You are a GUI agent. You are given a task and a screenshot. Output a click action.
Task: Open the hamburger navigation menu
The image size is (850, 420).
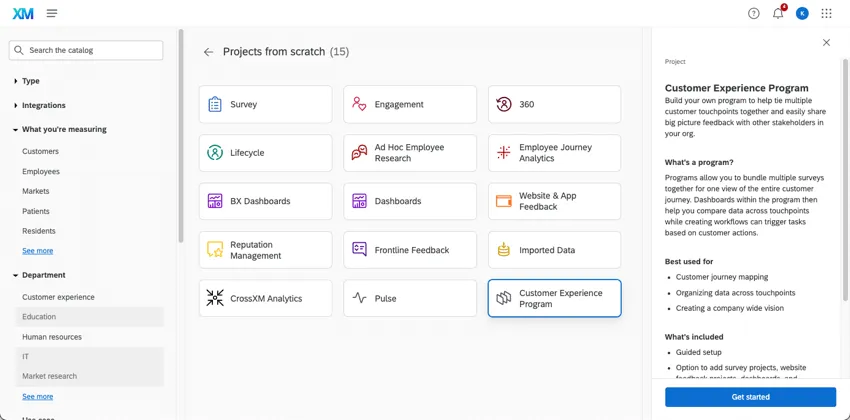52,13
